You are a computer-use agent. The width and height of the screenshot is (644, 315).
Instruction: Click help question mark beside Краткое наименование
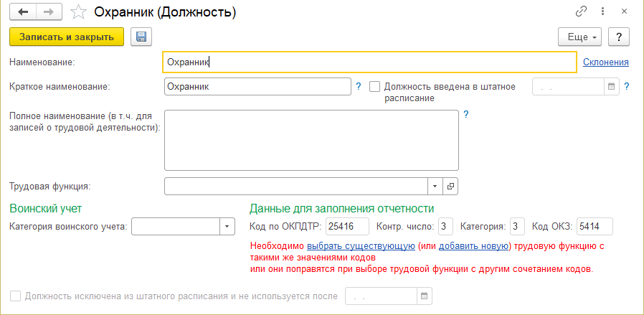(359, 87)
